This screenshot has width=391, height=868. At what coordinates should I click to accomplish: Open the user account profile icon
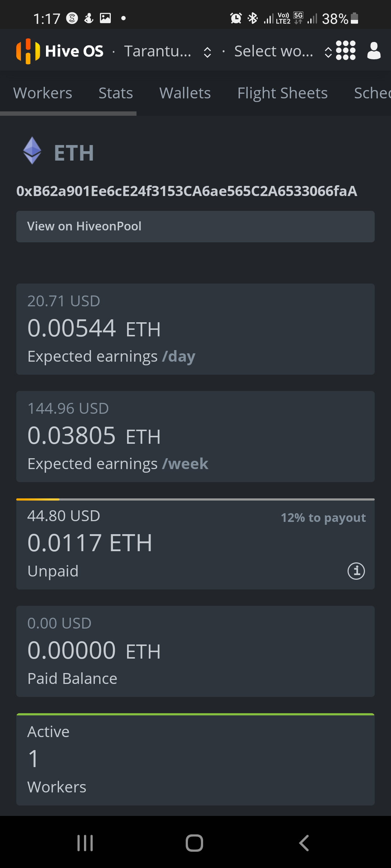[x=374, y=51]
